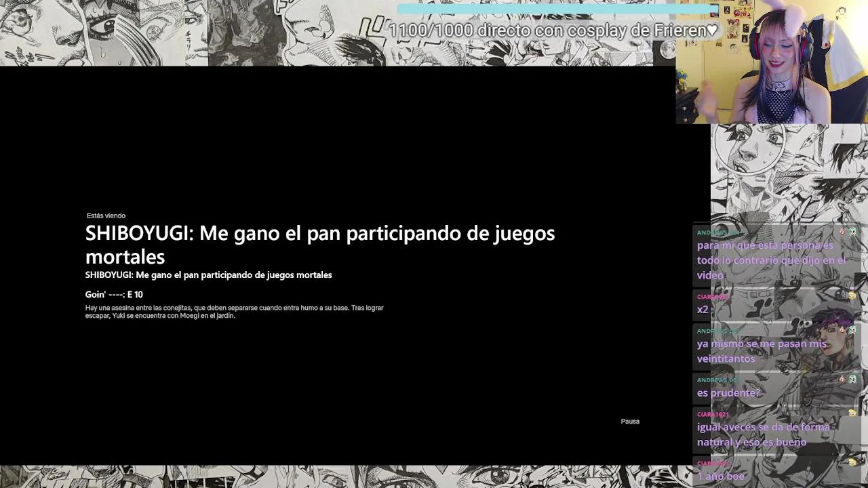Click the large 'SHIBOYUGI: Me gano el pan' title
This screenshot has width=868, height=488.
320,245
